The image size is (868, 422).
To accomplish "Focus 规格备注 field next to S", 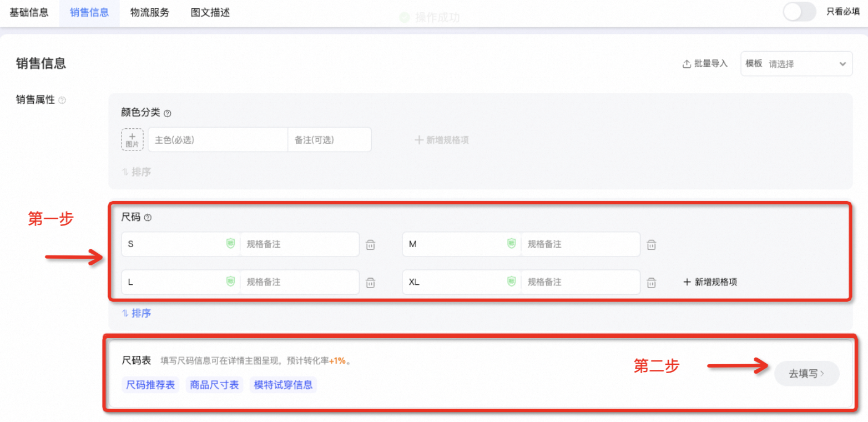I will pos(300,244).
